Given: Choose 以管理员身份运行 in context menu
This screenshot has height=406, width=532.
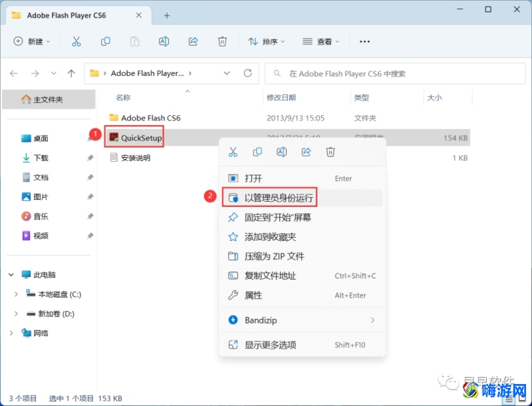Looking at the screenshot, I should [302, 198].
